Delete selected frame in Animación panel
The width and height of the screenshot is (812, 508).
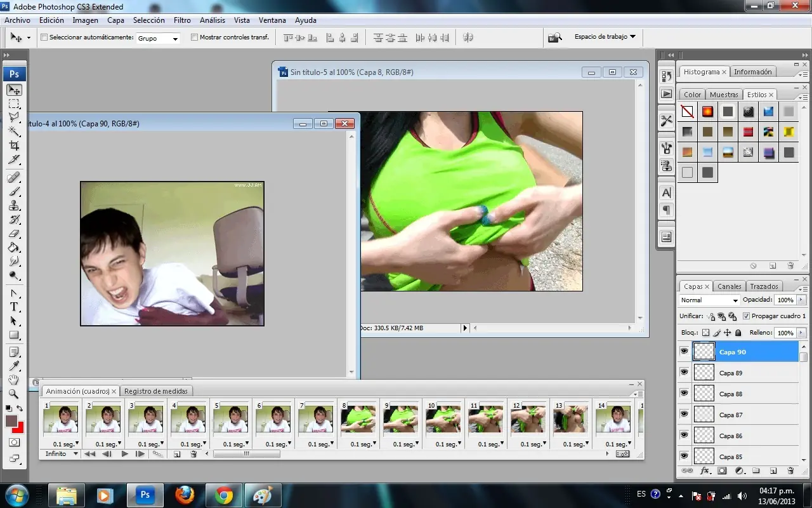point(193,454)
